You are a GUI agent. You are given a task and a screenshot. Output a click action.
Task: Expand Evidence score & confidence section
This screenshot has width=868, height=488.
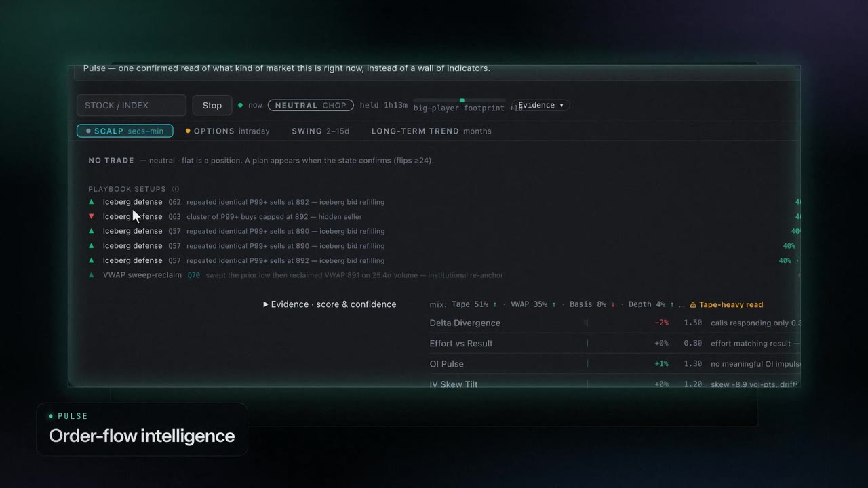(330, 304)
